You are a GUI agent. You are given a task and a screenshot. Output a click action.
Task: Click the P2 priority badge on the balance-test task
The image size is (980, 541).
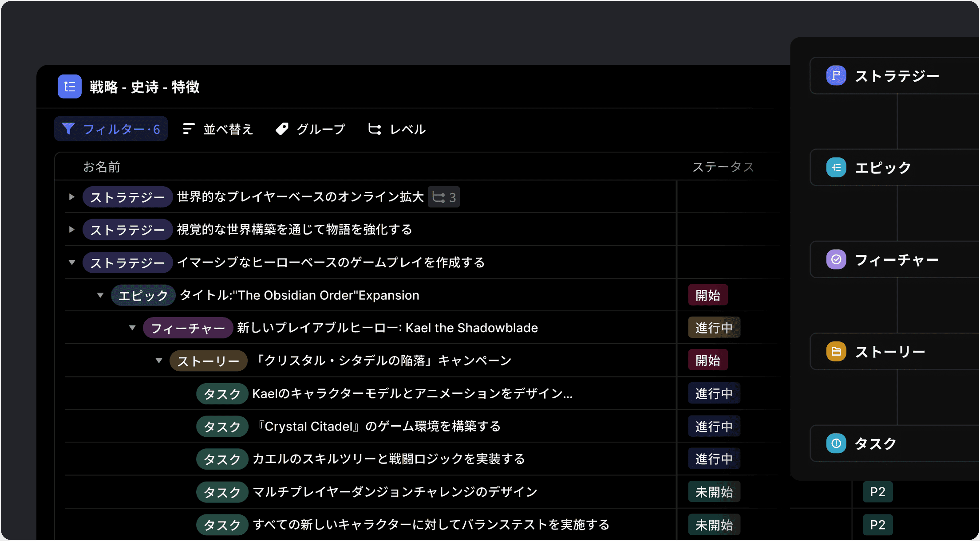[877, 524]
